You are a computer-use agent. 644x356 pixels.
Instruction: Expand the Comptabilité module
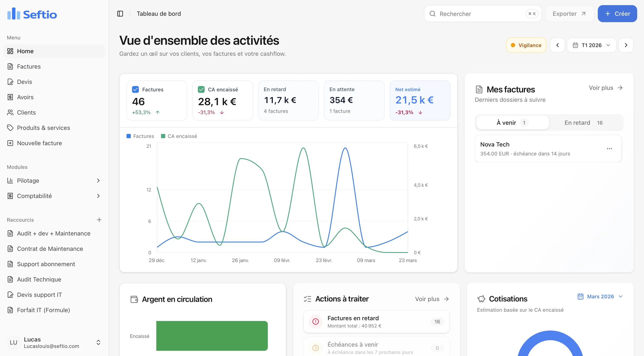(34, 196)
